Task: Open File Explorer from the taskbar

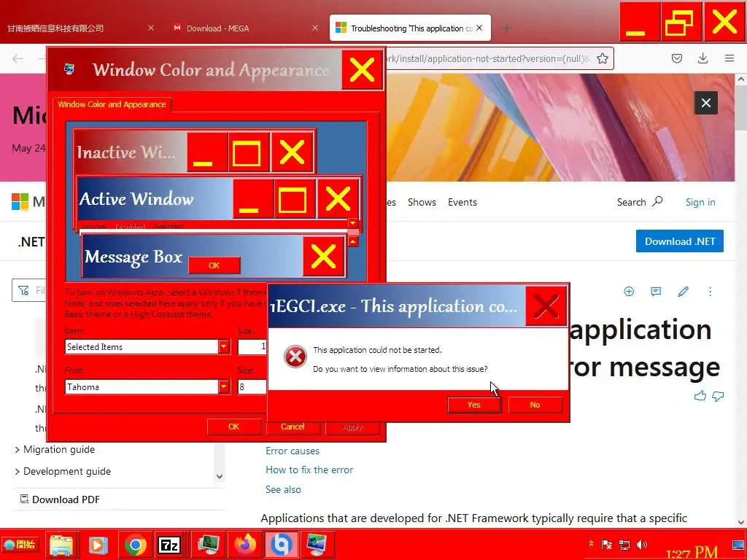Action: coord(61,545)
